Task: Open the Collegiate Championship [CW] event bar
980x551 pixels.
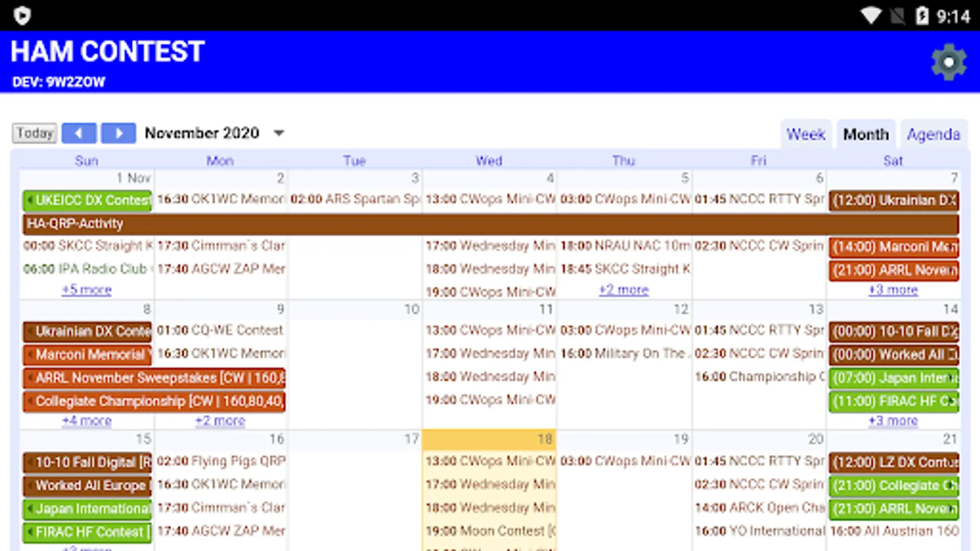Action: [154, 401]
